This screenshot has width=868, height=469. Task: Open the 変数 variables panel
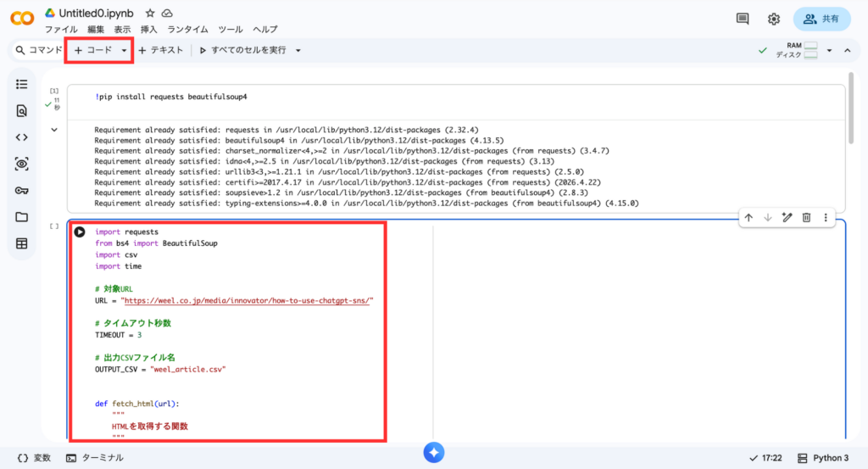click(34, 458)
